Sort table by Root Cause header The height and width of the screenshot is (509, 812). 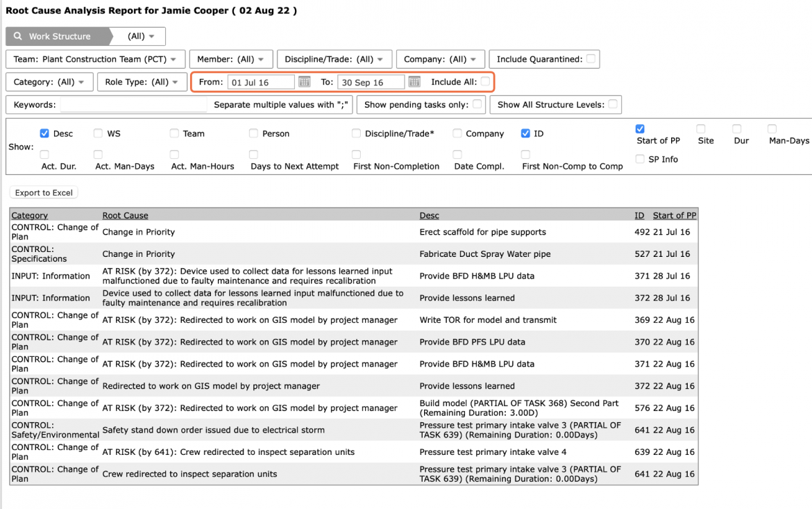pos(126,215)
